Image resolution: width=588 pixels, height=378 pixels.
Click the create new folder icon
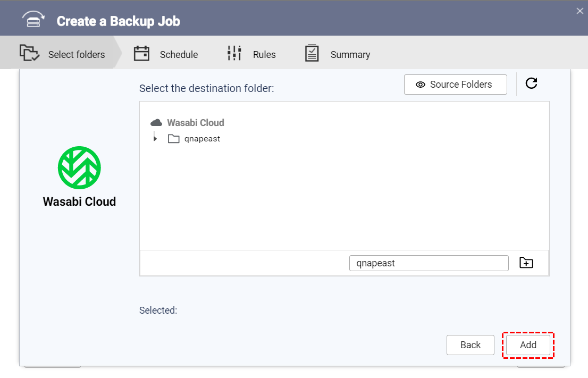click(526, 263)
